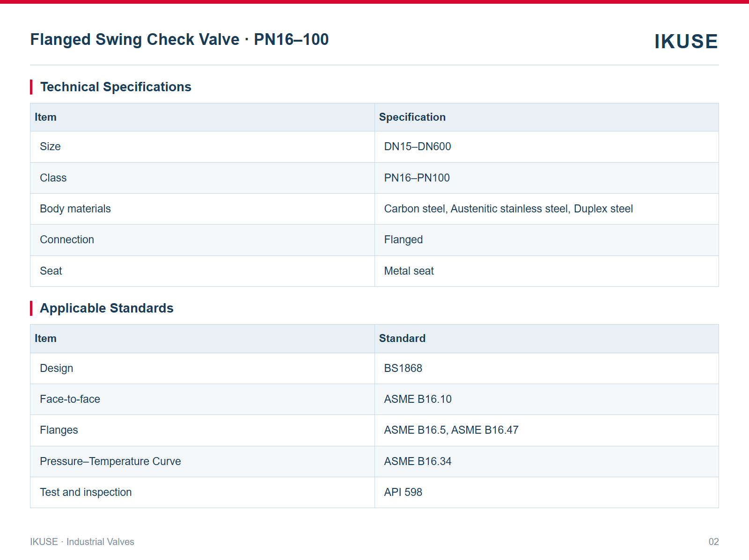Click the 'Flanges' row label

(59, 430)
